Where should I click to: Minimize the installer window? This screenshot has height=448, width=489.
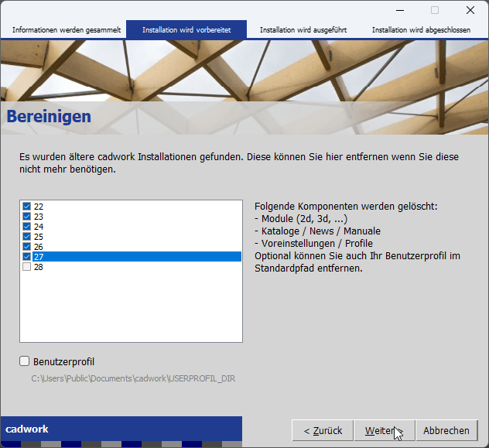tap(400, 10)
